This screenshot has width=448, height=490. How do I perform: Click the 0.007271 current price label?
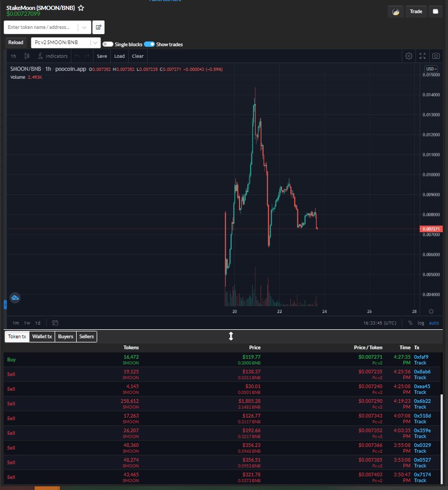[x=431, y=229]
